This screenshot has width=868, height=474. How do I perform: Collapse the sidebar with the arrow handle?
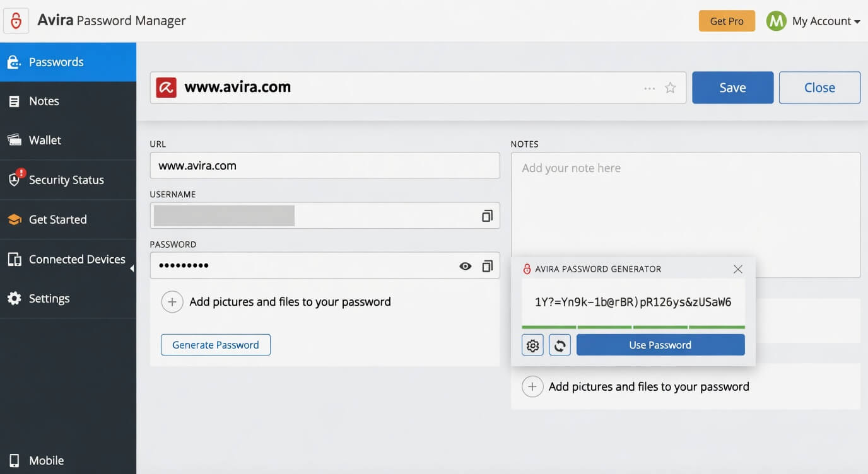tap(132, 269)
